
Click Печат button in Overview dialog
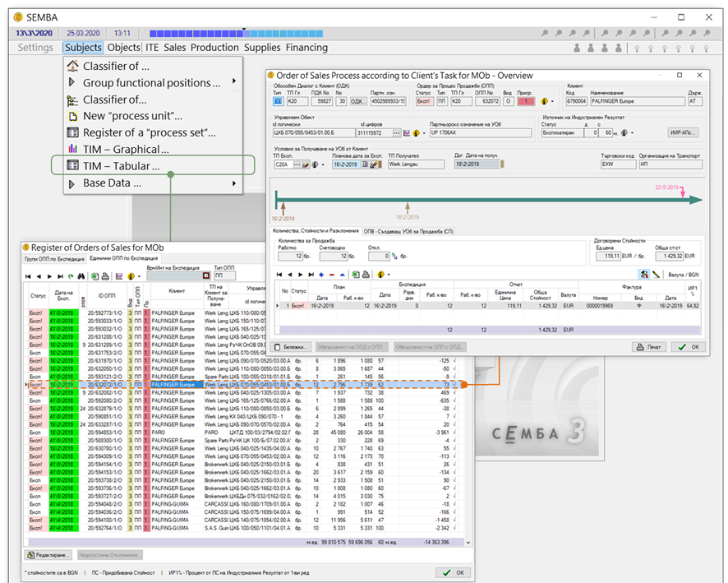pyautogui.click(x=649, y=347)
